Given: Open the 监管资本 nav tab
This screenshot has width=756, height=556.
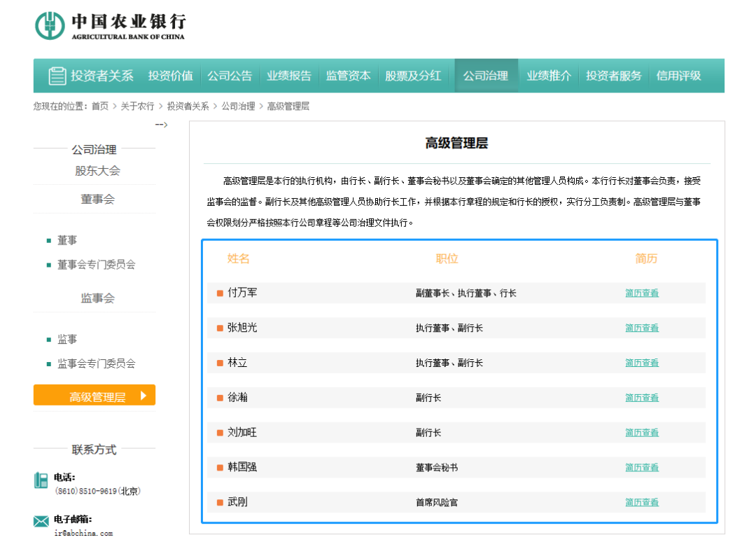Looking at the screenshot, I should pyautogui.click(x=348, y=76).
